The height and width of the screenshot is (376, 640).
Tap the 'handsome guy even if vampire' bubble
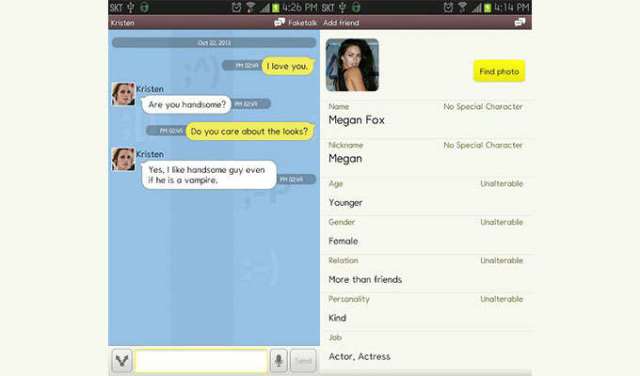[209, 175]
